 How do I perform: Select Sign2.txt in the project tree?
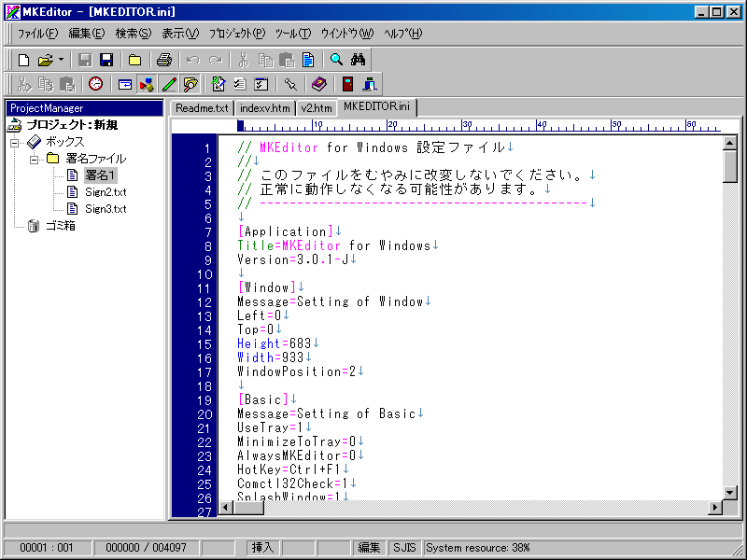[106, 192]
